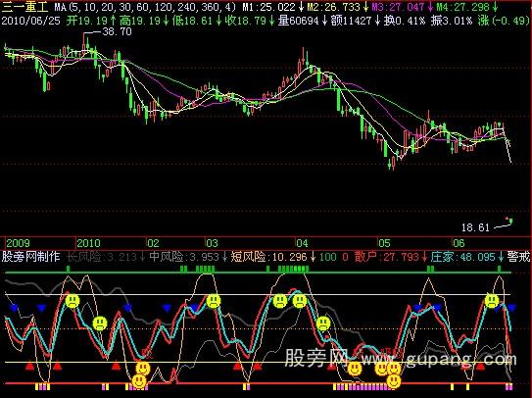Select the M2:26.733 moving average value

[338, 7]
